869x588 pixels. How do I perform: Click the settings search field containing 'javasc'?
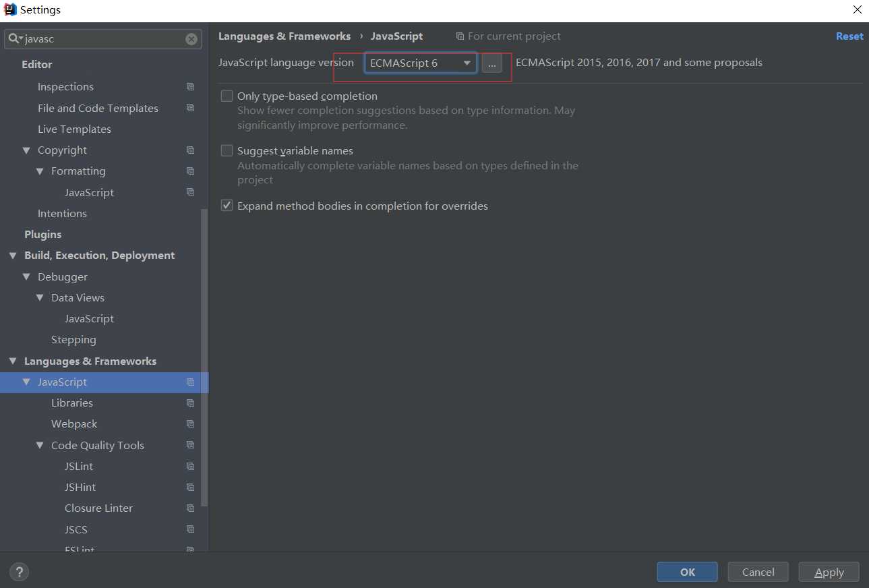(102, 39)
